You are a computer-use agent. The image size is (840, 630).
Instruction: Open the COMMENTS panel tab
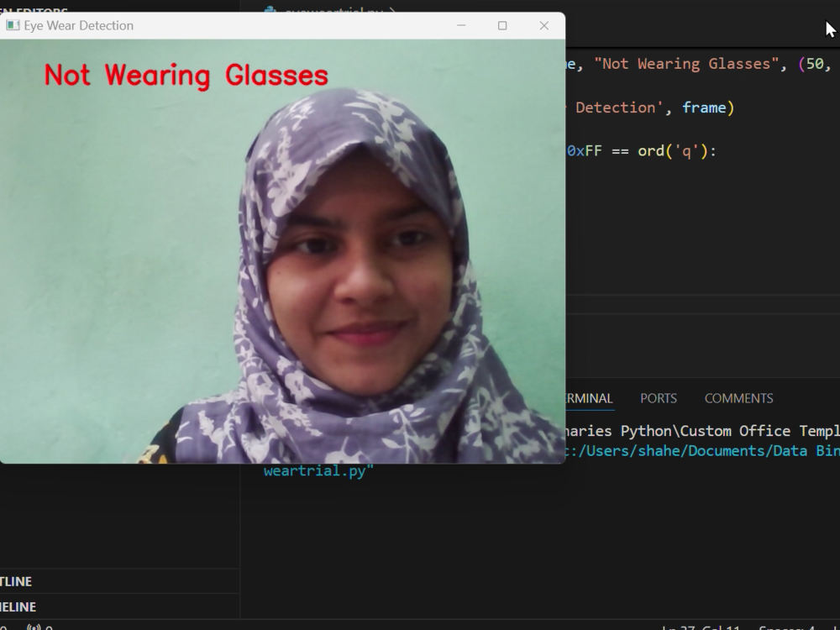tap(738, 398)
